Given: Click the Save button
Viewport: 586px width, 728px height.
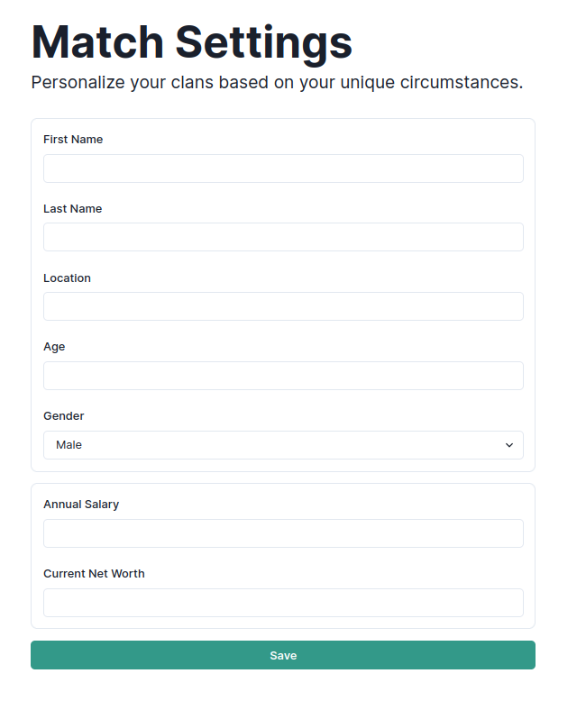Looking at the screenshot, I should click(282, 655).
